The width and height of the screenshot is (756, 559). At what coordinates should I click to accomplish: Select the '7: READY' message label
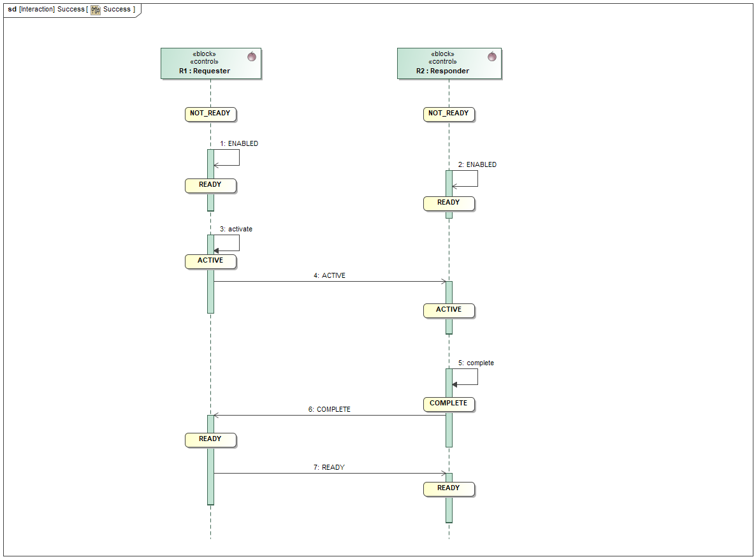coord(329,468)
